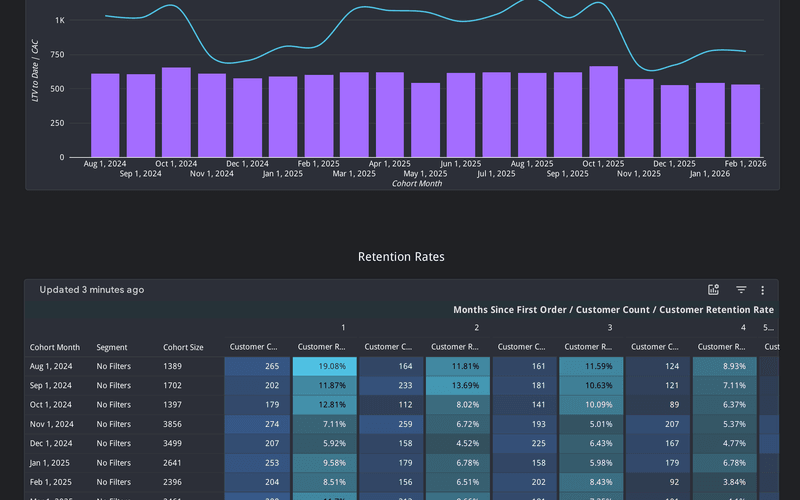Click the No Filters cell for Sep 1, 2024
800x500 pixels.
point(113,386)
